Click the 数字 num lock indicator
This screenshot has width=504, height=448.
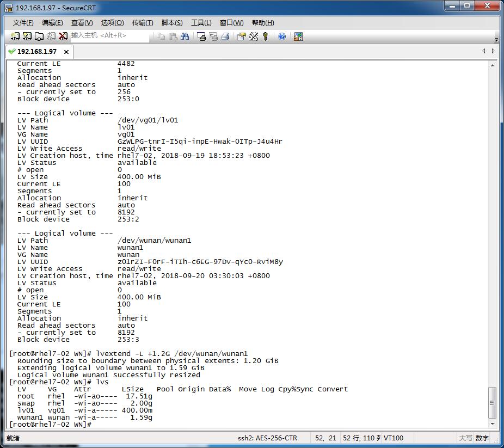pos(482,438)
